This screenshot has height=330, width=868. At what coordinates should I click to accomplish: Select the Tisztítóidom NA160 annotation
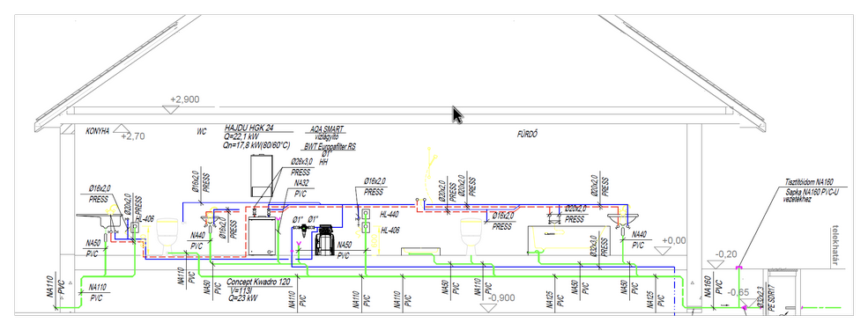809,182
